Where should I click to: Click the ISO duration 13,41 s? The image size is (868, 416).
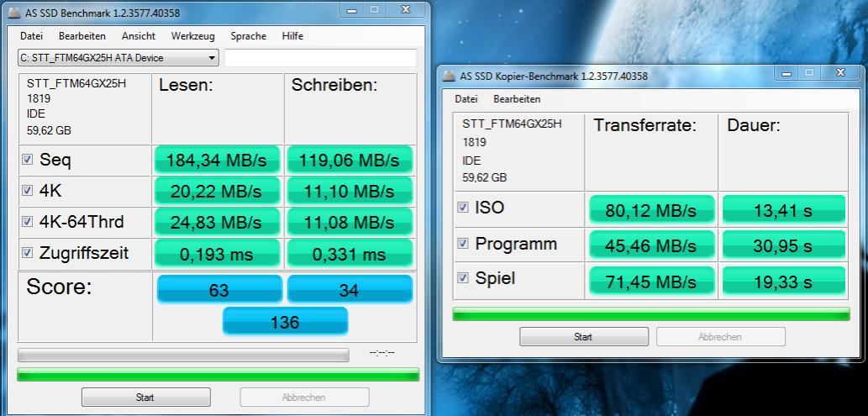[784, 210]
